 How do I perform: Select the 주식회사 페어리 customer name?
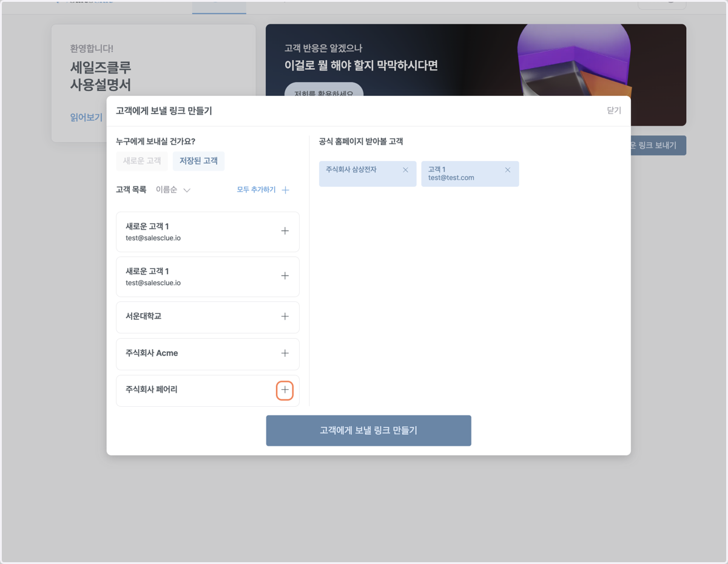coord(151,389)
